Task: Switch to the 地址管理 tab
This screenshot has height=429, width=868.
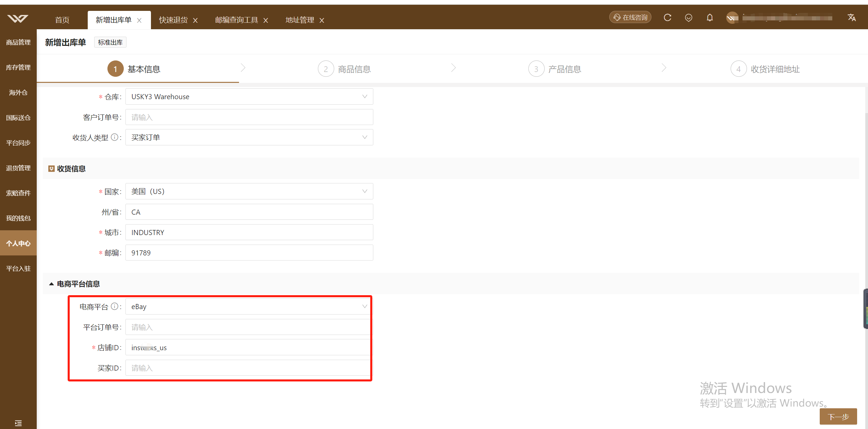Action: (300, 20)
